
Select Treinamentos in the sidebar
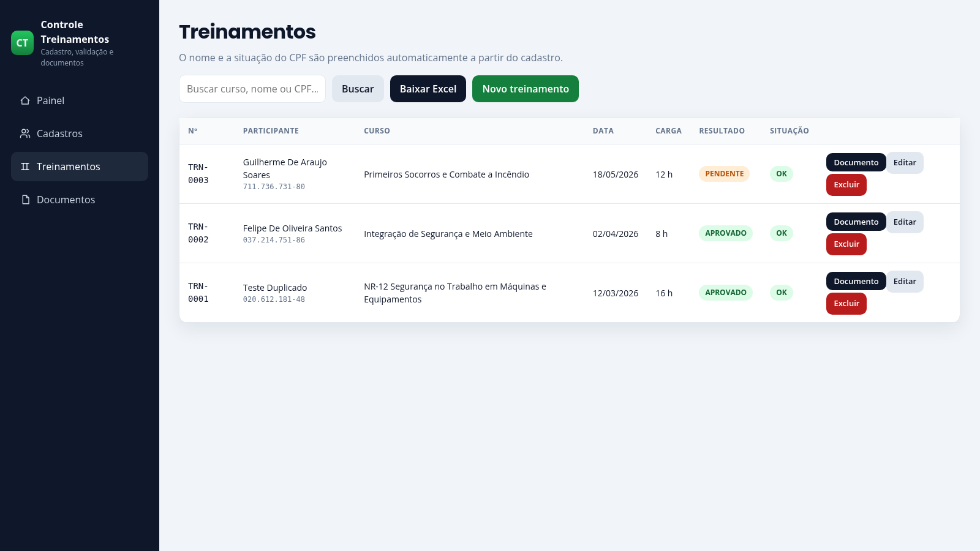[80, 167]
